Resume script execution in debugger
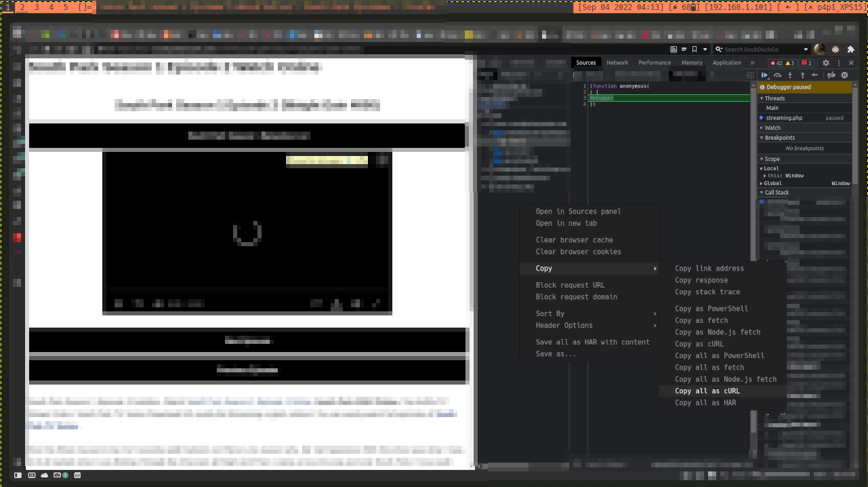Screen dimensions: 868x487 pos(764,75)
